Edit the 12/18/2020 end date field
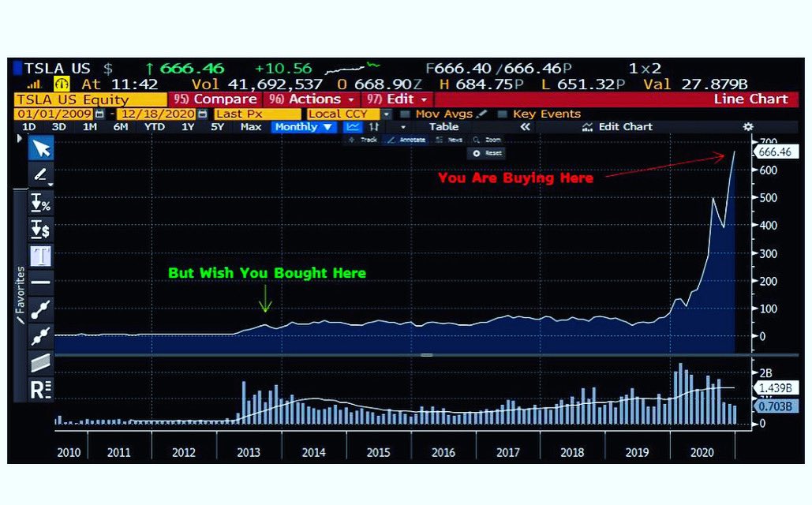The width and height of the screenshot is (812, 505). [x=157, y=114]
